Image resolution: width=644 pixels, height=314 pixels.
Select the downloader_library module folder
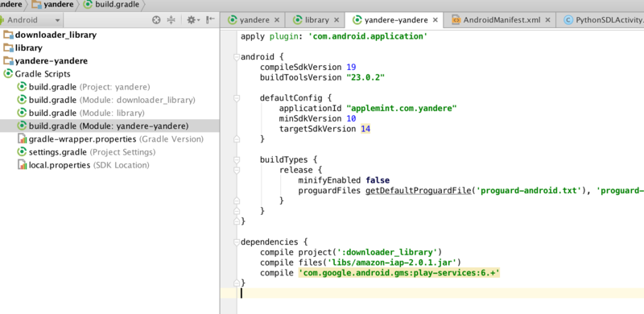49,35
